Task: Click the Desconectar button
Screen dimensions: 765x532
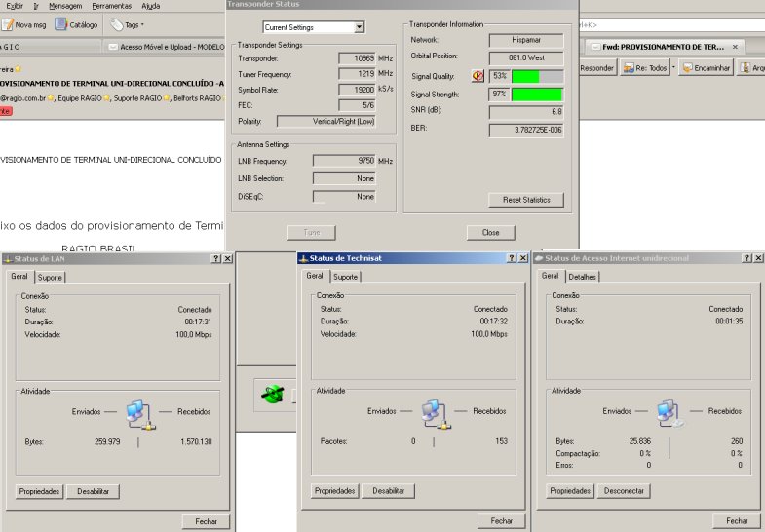Action: (624, 490)
